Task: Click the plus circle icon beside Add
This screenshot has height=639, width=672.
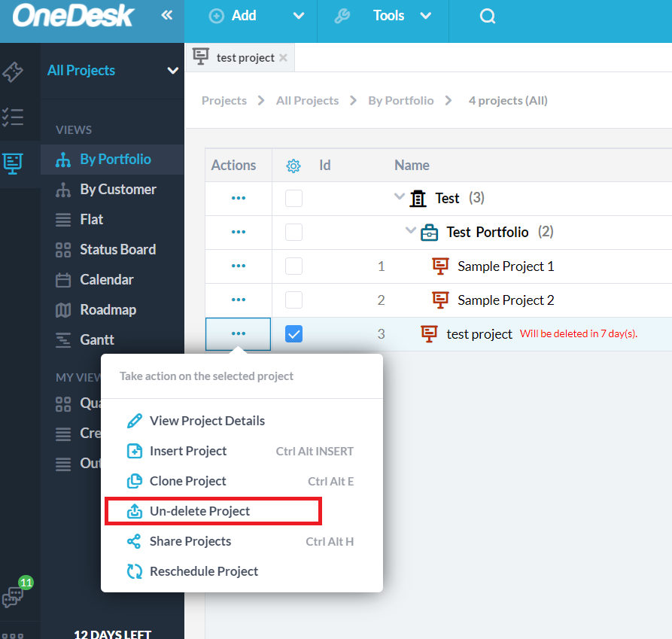Action: point(217,17)
